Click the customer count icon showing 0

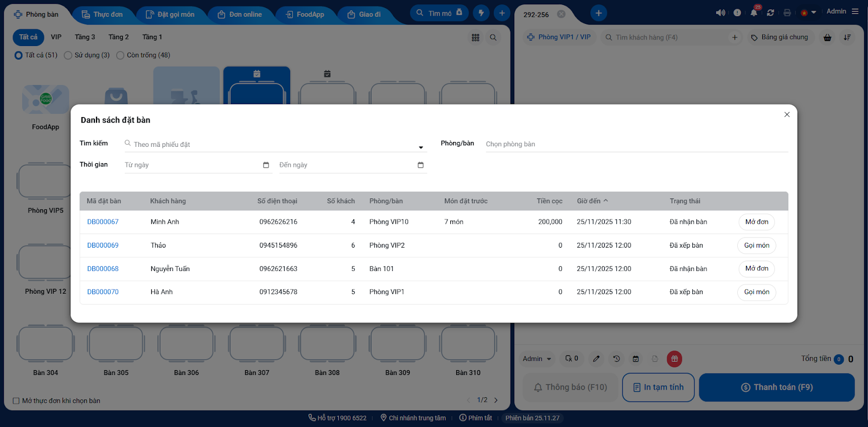coord(571,359)
